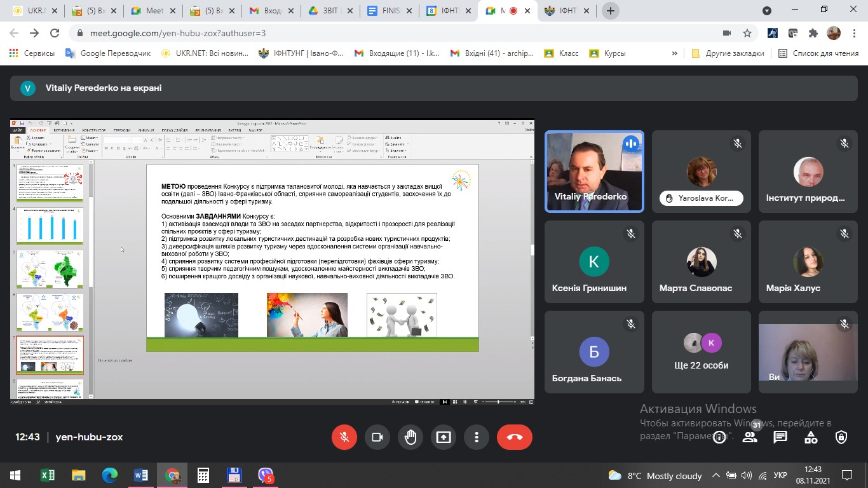Raise hand in the meeting

coord(410,437)
